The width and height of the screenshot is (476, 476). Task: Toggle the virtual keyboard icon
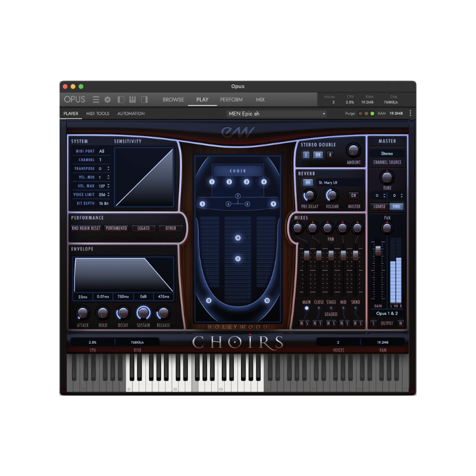[132, 99]
